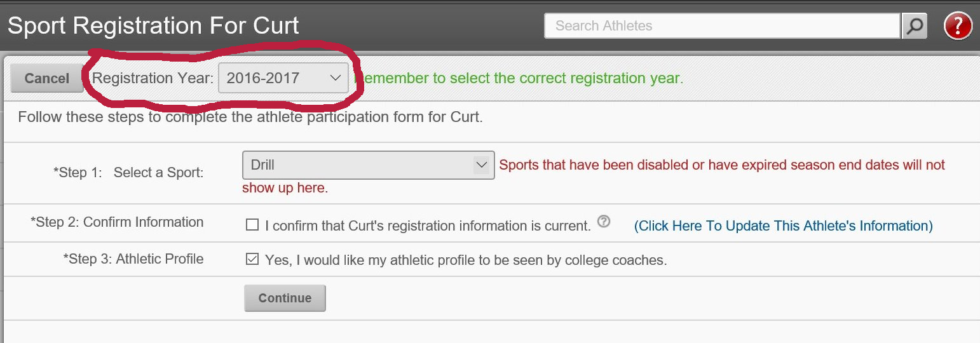Click the chevron arrow on Registration Year box
Viewport: 980px width, 343px height.
335,78
